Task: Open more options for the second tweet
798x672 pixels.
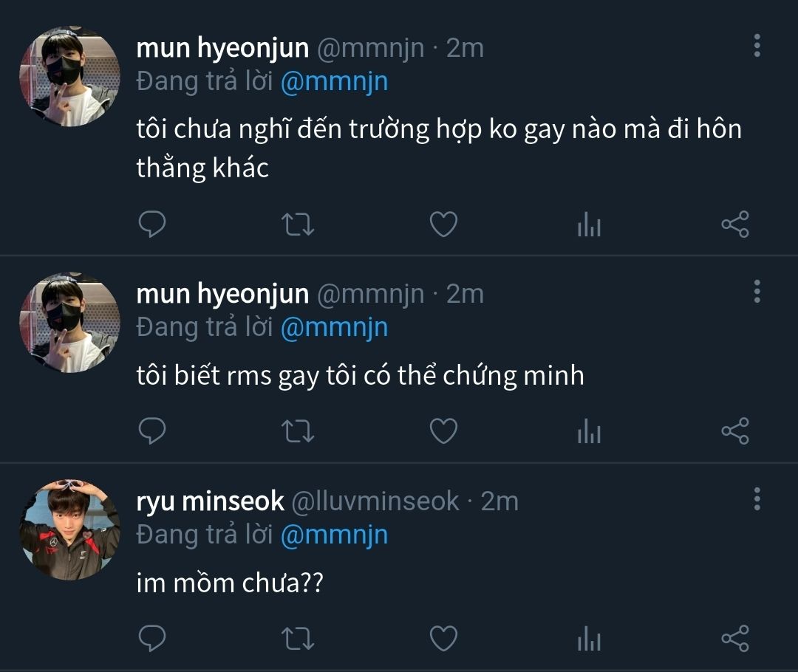Action: pos(757,292)
